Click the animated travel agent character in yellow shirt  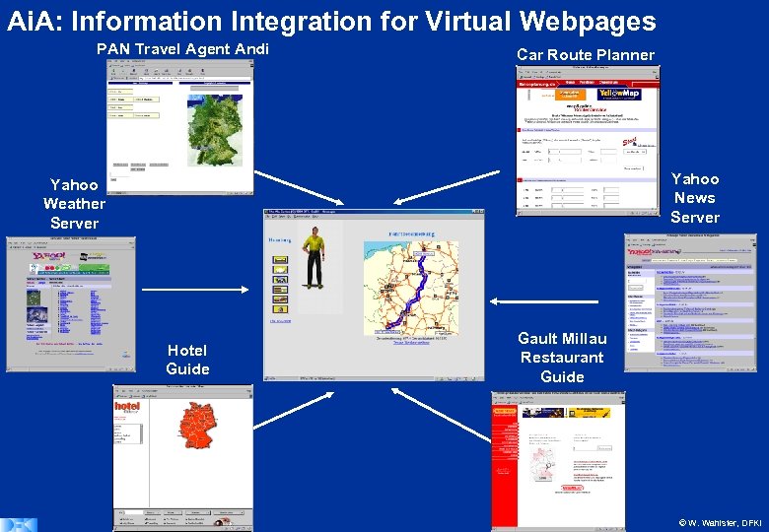click(x=314, y=257)
